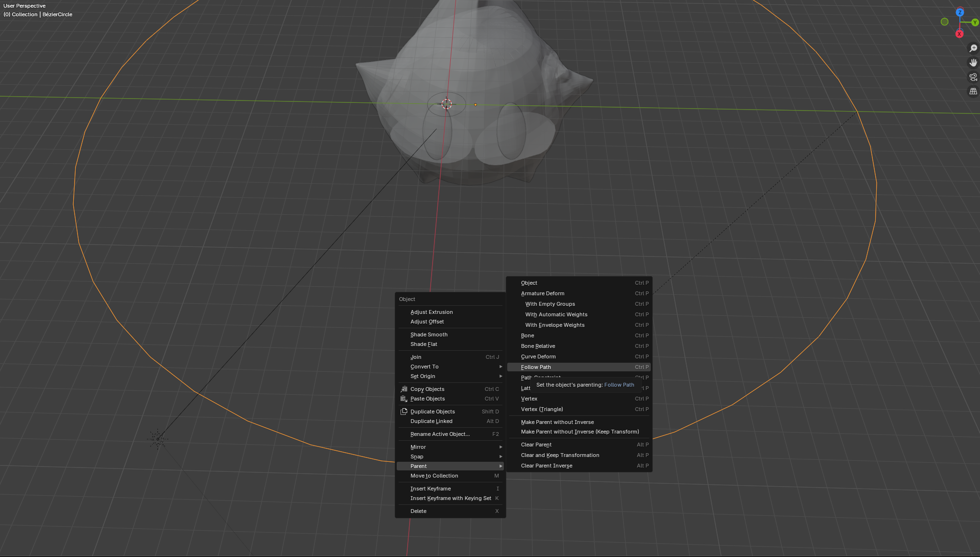Click the Copy Objects menu icon

404,389
